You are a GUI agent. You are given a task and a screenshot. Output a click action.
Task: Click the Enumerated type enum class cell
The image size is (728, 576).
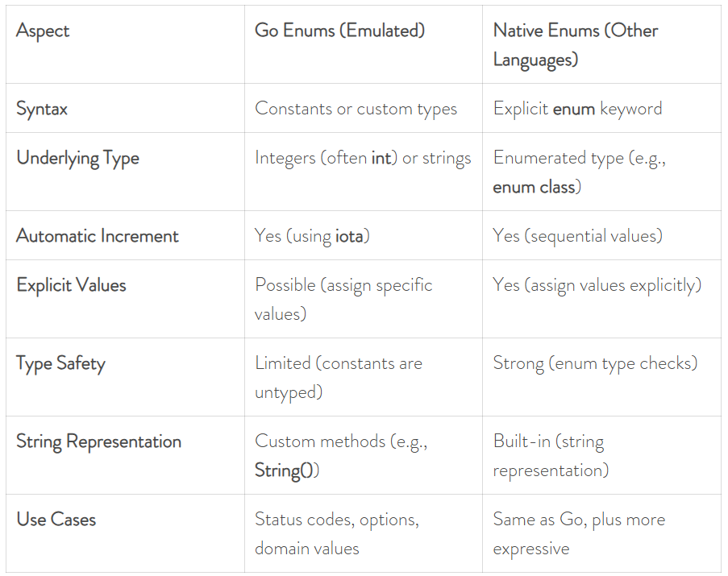pos(601,172)
